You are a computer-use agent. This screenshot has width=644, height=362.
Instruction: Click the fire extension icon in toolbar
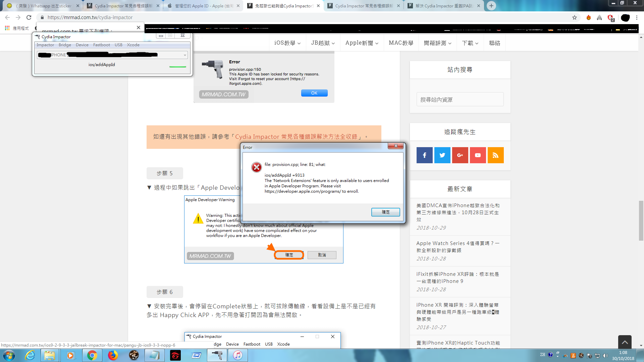tap(588, 17)
